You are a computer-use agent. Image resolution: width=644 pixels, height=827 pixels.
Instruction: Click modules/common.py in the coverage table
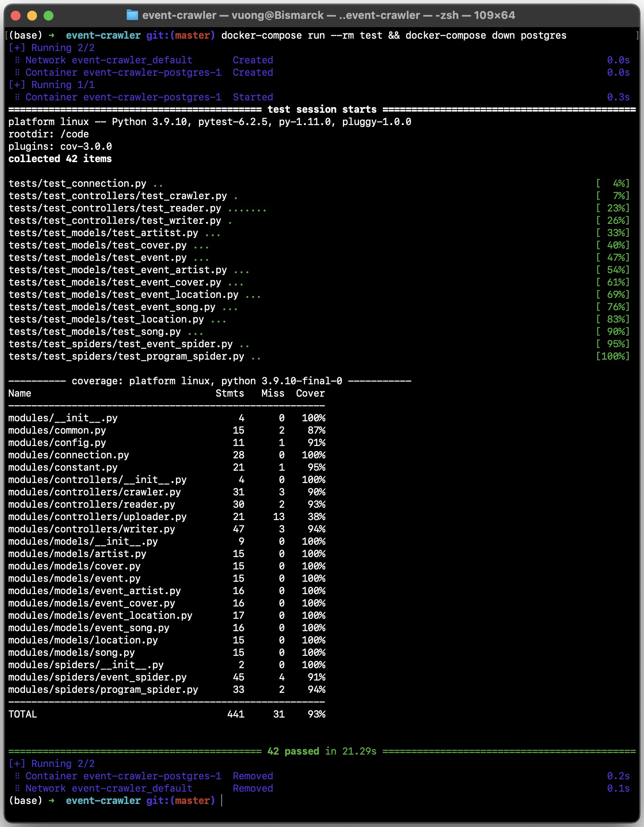[x=57, y=430]
